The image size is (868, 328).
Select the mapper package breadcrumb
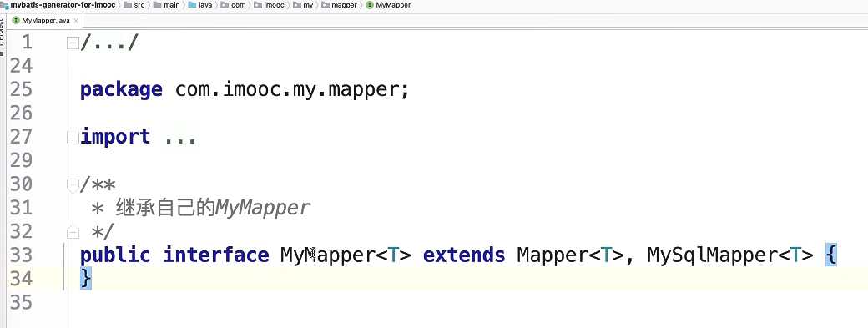340,4
